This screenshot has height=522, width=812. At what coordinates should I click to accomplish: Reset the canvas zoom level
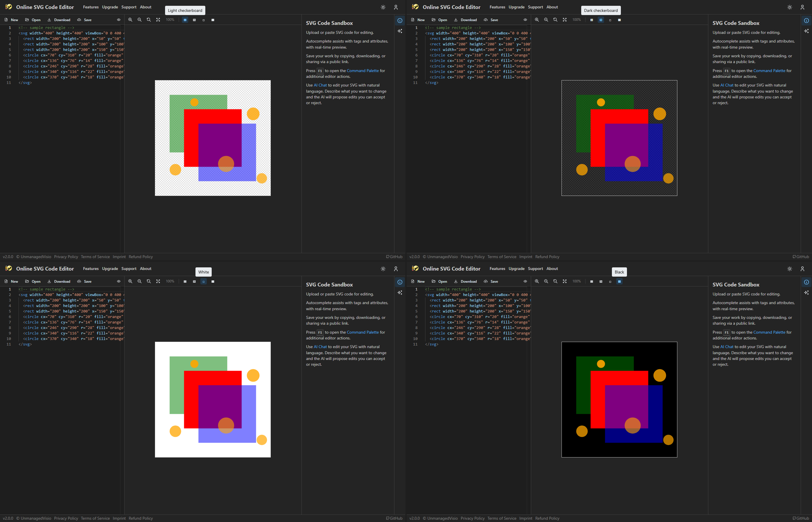coord(149,20)
